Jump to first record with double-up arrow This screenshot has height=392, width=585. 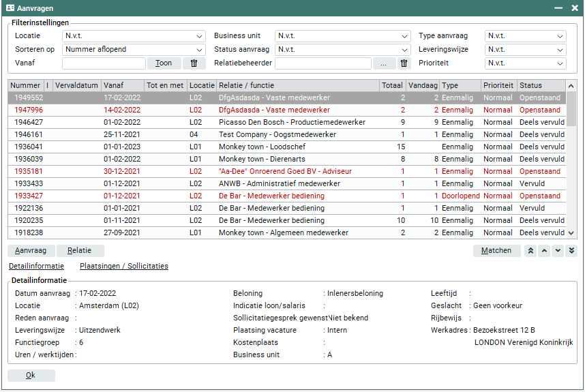[x=531, y=251]
